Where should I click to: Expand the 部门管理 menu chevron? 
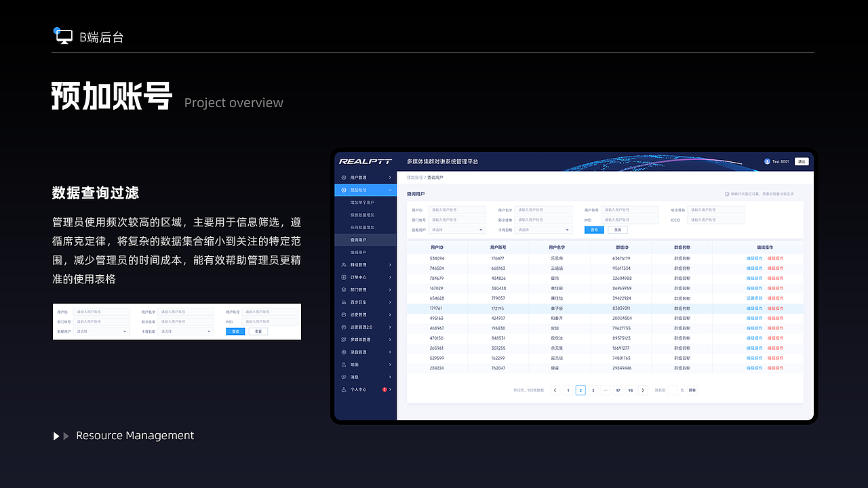390,290
